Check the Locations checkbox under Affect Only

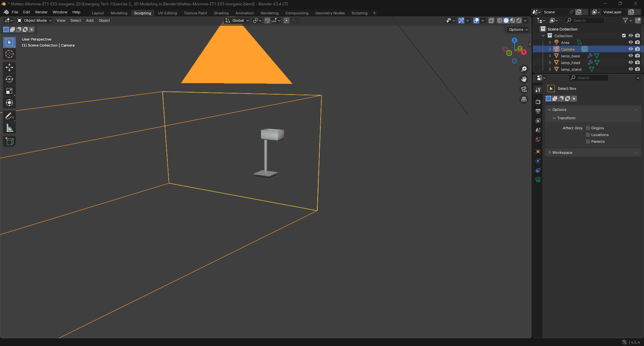pos(588,135)
